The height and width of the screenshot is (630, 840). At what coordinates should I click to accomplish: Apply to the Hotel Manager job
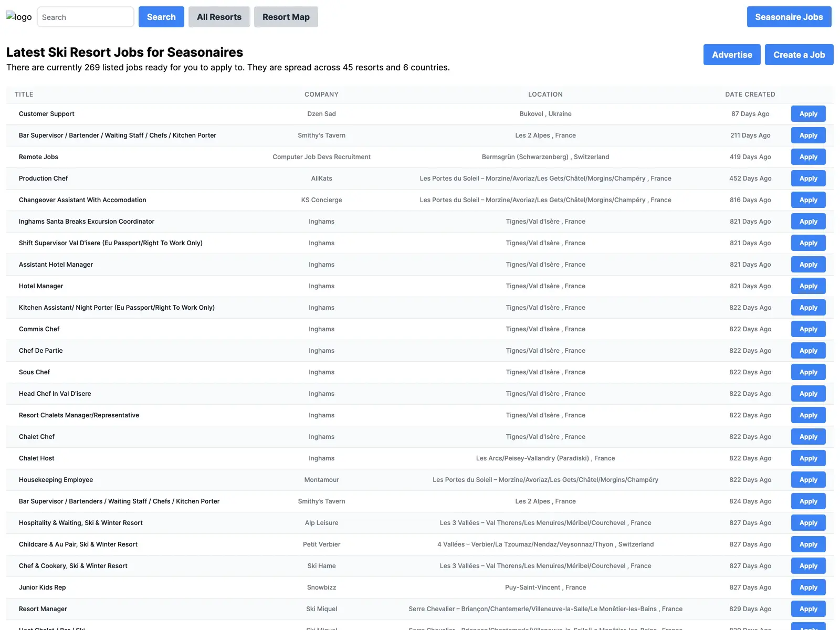click(808, 286)
